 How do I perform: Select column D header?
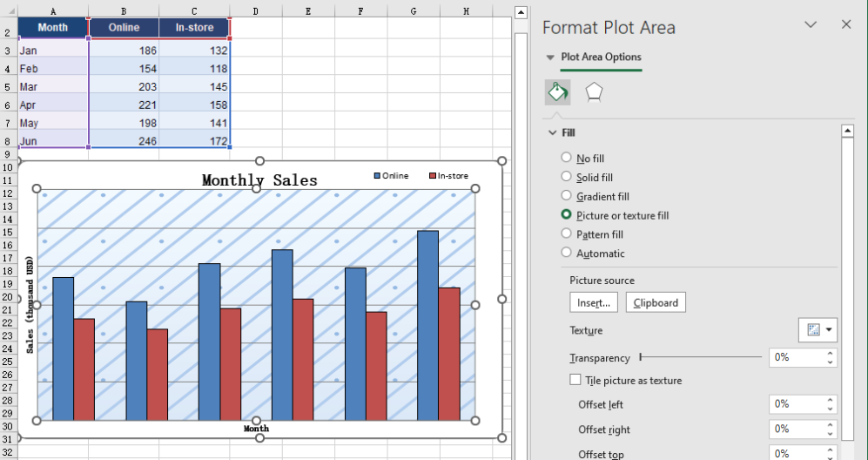point(256,11)
